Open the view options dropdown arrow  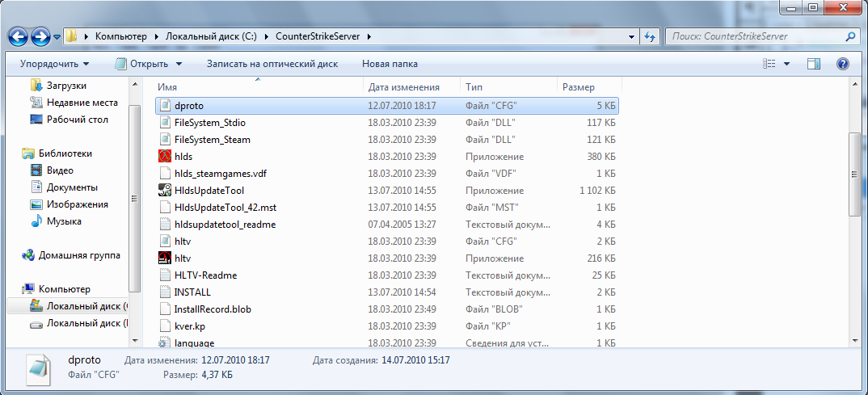tap(786, 64)
